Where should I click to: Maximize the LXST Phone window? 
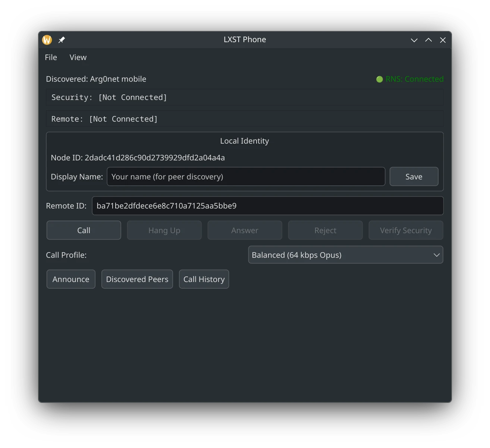(x=428, y=40)
